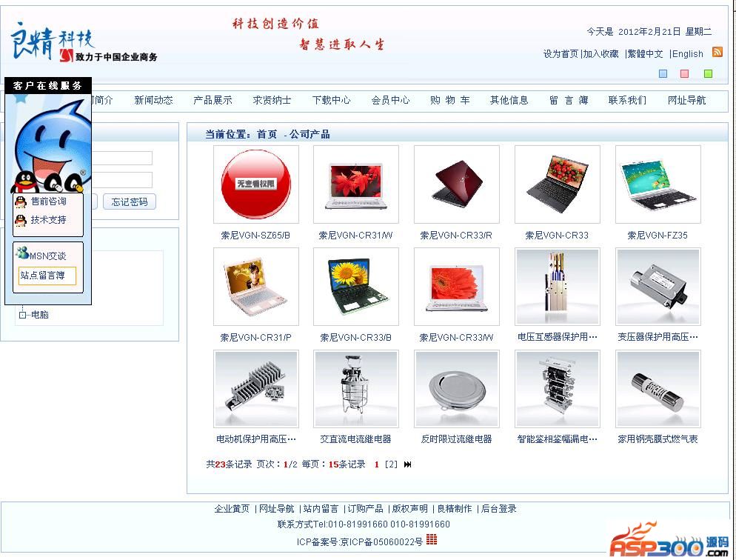Click 设为首页 link
Image resolution: width=736 pixels, height=560 pixels.
tap(561, 54)
